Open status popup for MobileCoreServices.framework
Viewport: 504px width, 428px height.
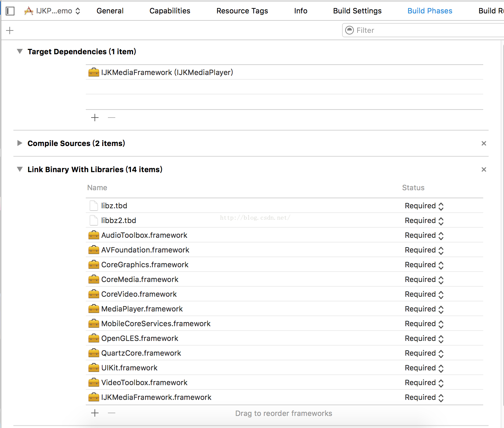click(424, 324)
